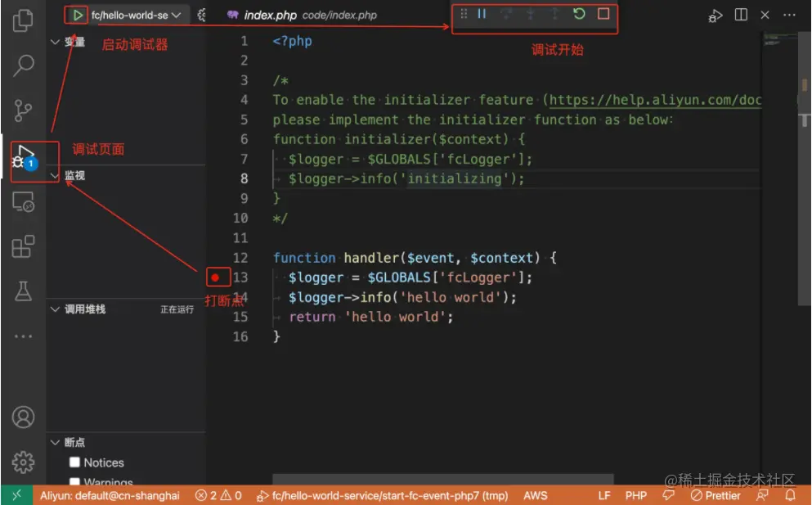Toggle the breakpoint dot on line 13
This screenshot has height=505, width=812.
(x=215, y=277)
